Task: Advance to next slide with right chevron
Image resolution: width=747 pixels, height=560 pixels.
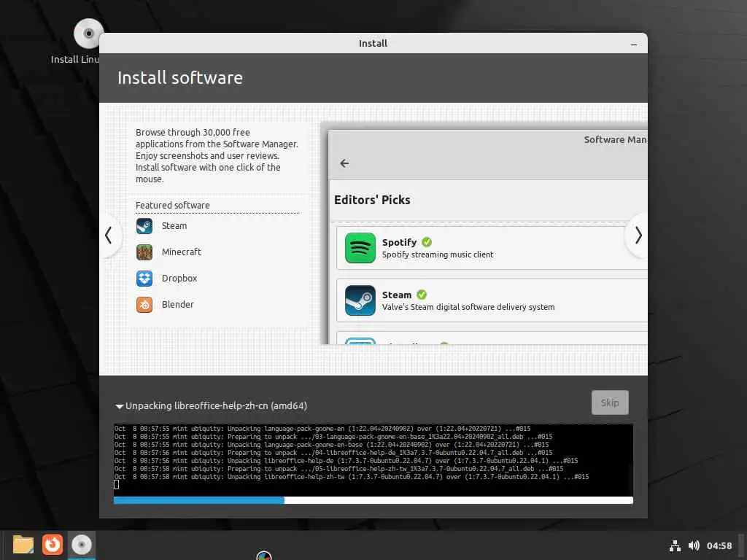Action: [x=638, y=236]
